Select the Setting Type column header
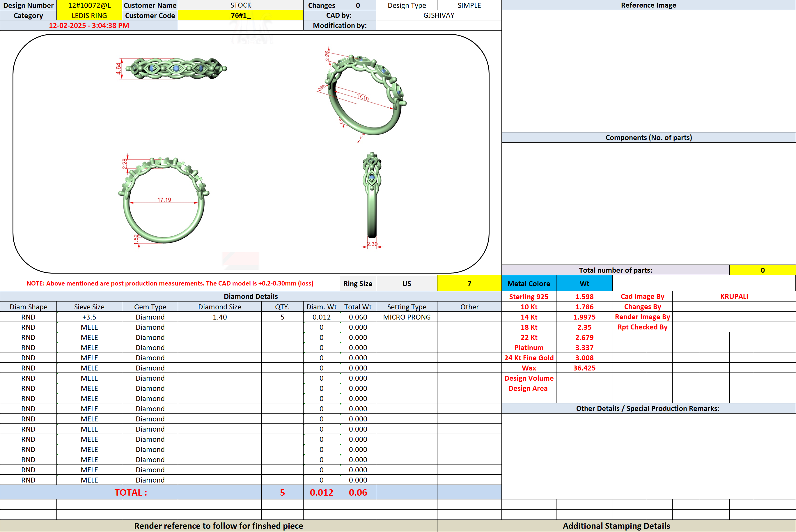 coord(407,307)
